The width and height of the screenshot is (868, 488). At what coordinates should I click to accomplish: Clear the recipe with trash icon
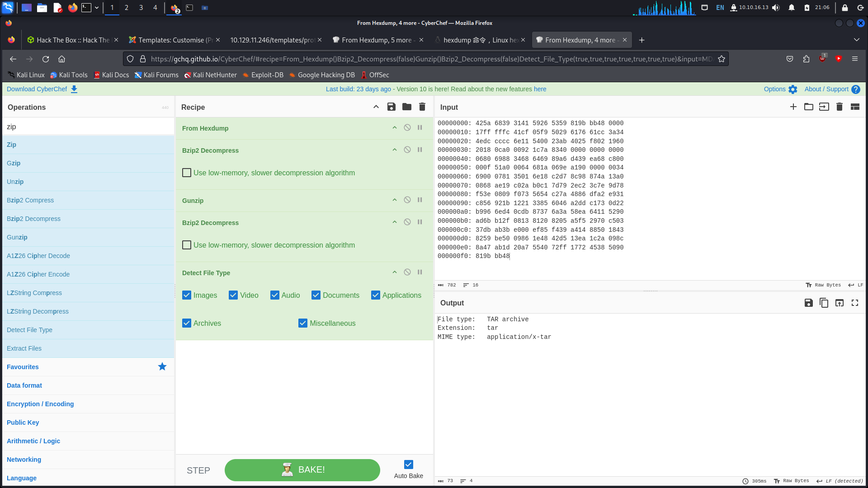click(x=422, y=107)
